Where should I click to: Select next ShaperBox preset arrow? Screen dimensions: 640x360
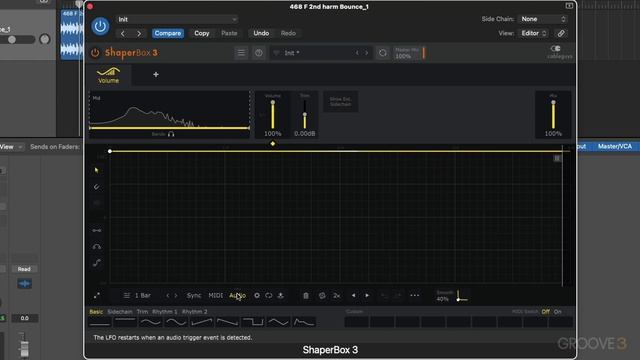[367, 53]
